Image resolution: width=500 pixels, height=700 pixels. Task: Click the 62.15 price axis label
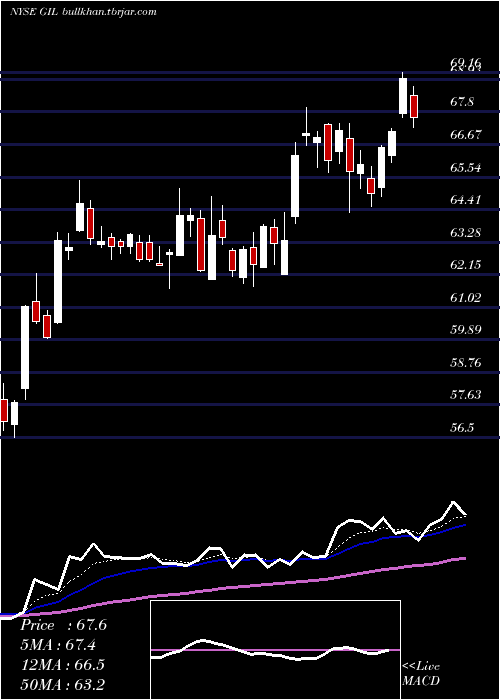click(x=466, y=265)
